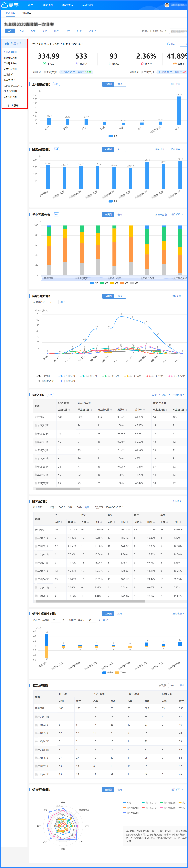Toggle 学困生 legend in 优秀生学困生对比 chart
The image size is (188, 868).
coord(120,673)
